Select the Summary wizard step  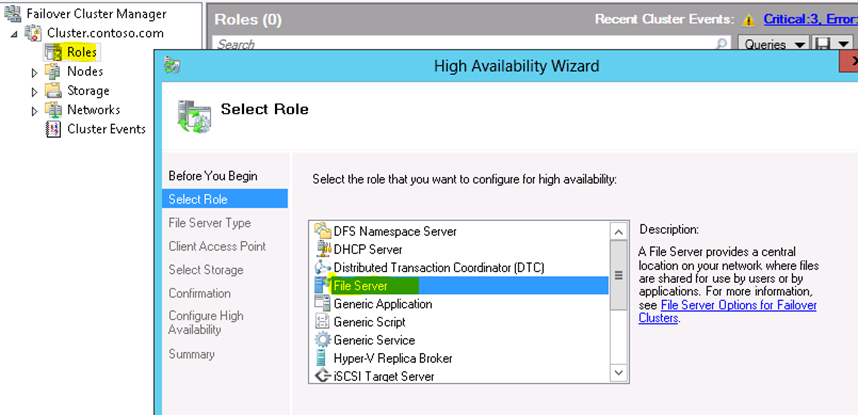[x=192, y=354]
